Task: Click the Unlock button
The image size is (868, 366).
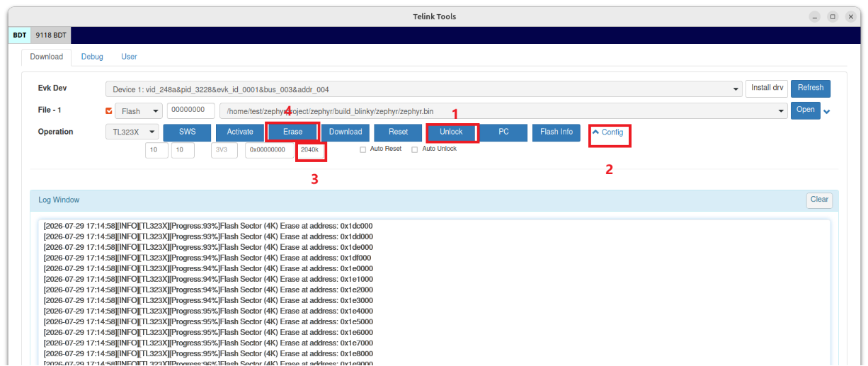Action: click(x=451, y=132)
